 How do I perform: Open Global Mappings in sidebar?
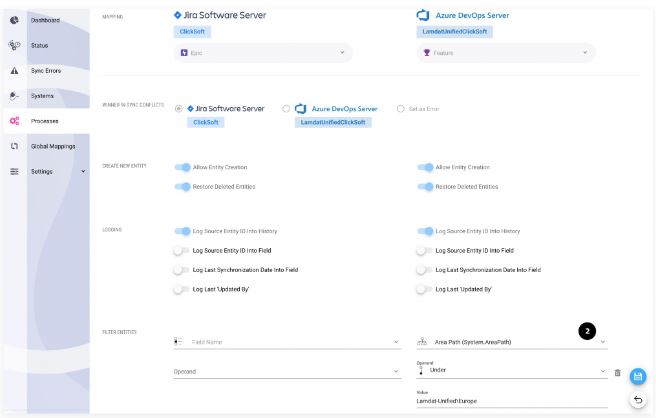(53, 146)
